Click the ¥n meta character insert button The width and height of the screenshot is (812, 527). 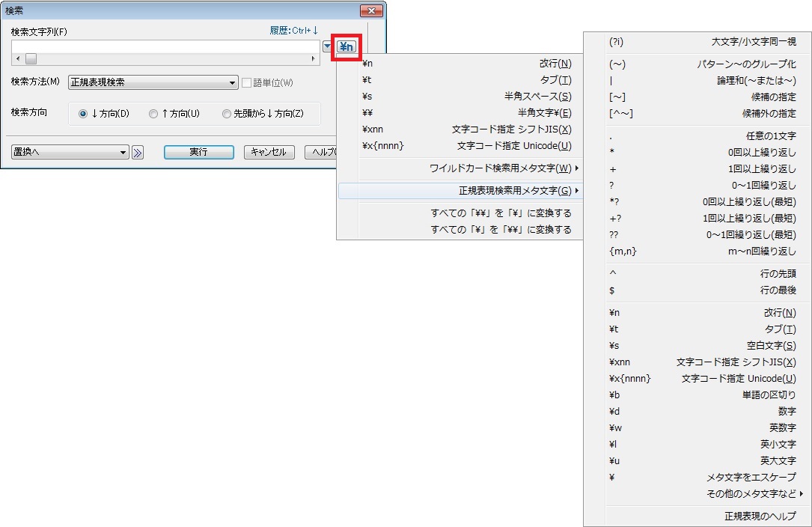pyautogui.click(x=347, y=47)
